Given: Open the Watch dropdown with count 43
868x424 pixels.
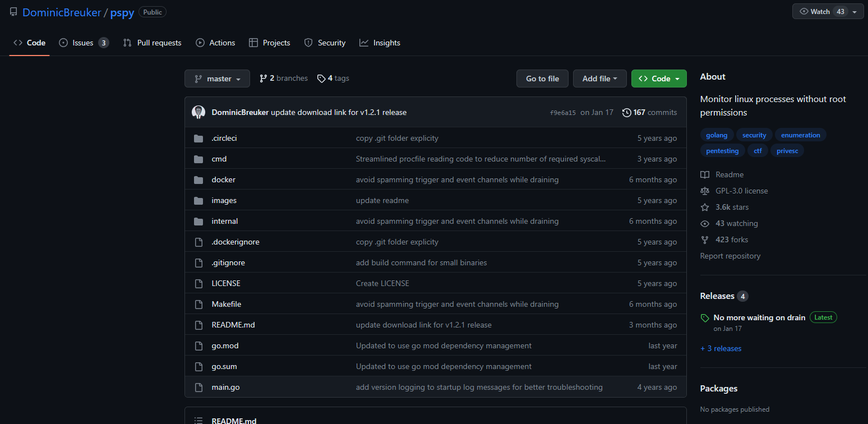Looking at the screenshot, I should pos(828,12).
